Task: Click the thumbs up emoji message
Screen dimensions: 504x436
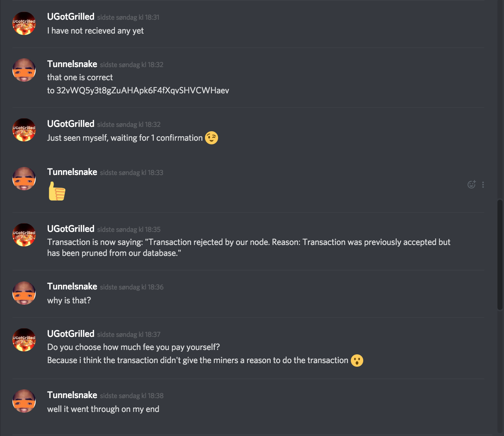Action: point(57,191)
